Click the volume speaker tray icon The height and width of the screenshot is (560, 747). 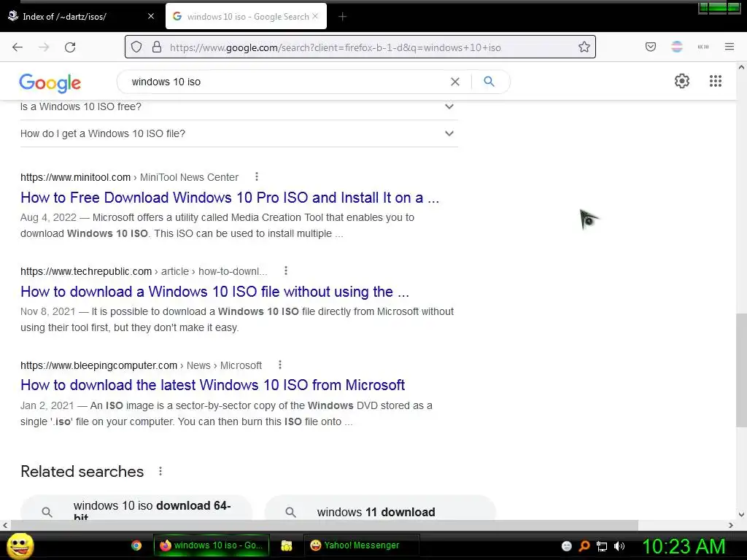[619, 546]
